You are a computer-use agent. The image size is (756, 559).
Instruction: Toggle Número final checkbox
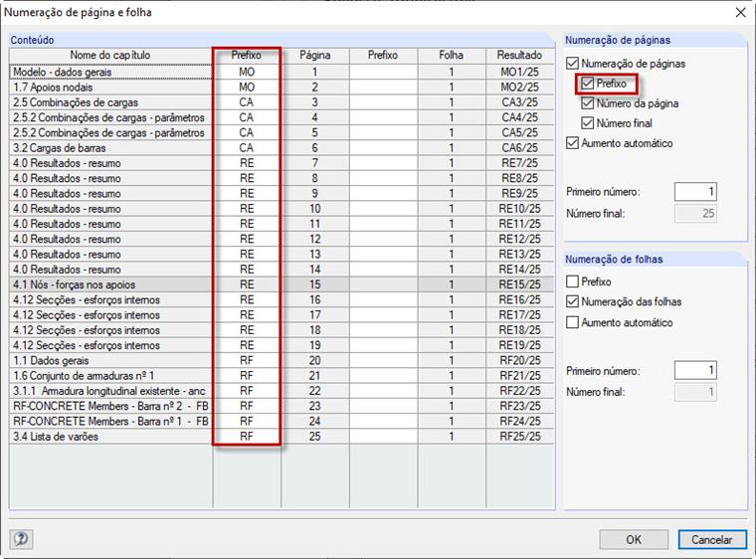pyautogui.click(x=587, y=123)
